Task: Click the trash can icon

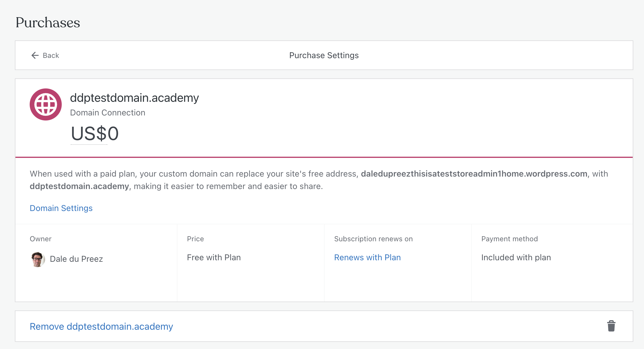Action: (611, 326)
